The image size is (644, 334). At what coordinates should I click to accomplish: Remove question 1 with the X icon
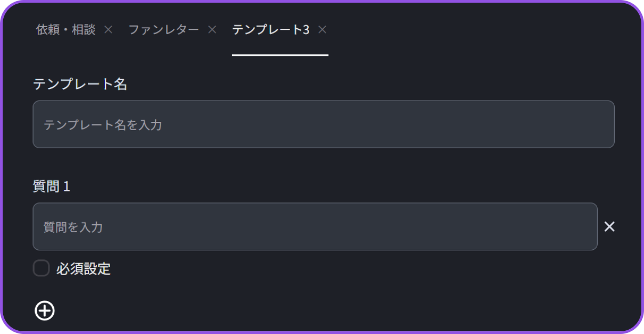609,227
